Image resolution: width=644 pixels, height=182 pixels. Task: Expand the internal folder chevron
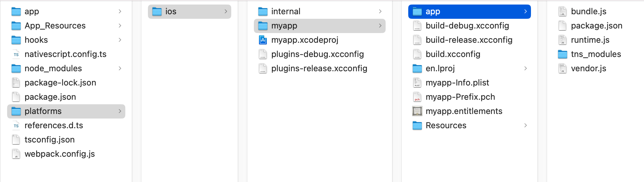tap(380, 11)
